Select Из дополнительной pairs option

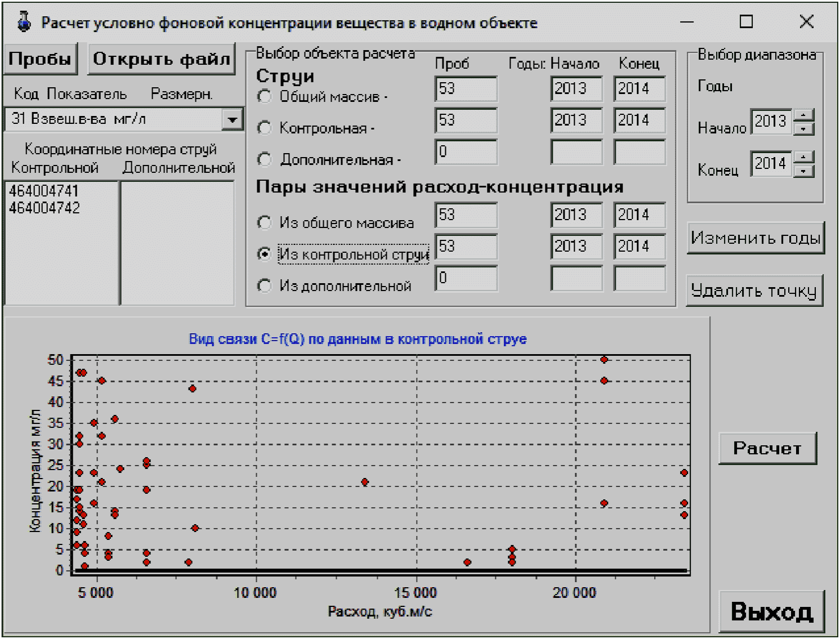point(264,285)
